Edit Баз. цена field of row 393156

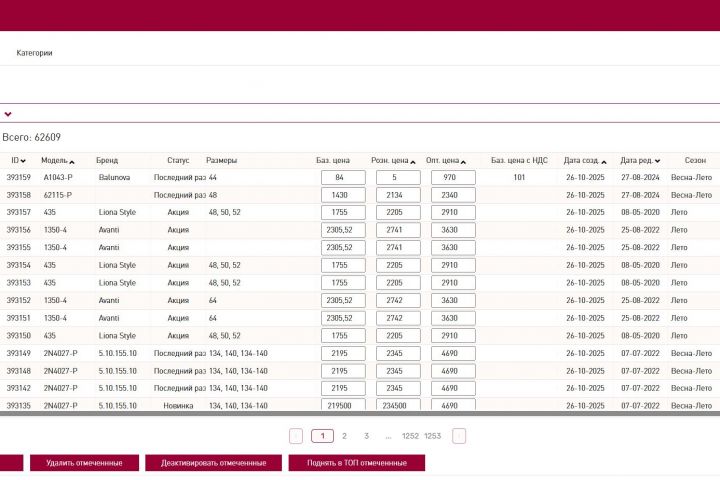pos(343,230)
